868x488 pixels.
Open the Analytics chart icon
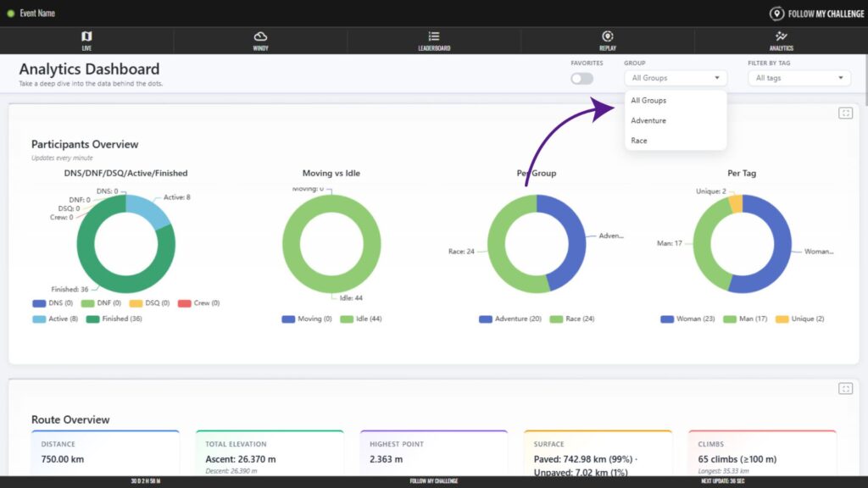[781, 36]
